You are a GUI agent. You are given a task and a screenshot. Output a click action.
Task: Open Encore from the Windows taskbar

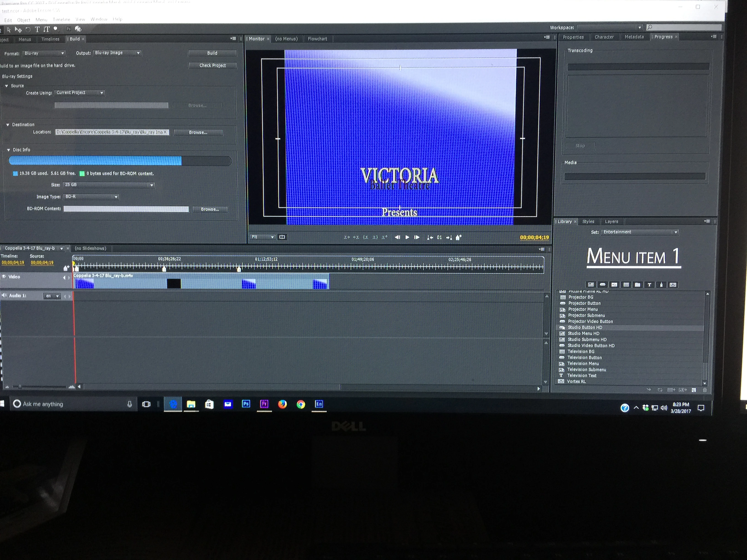tap(319, 404)
